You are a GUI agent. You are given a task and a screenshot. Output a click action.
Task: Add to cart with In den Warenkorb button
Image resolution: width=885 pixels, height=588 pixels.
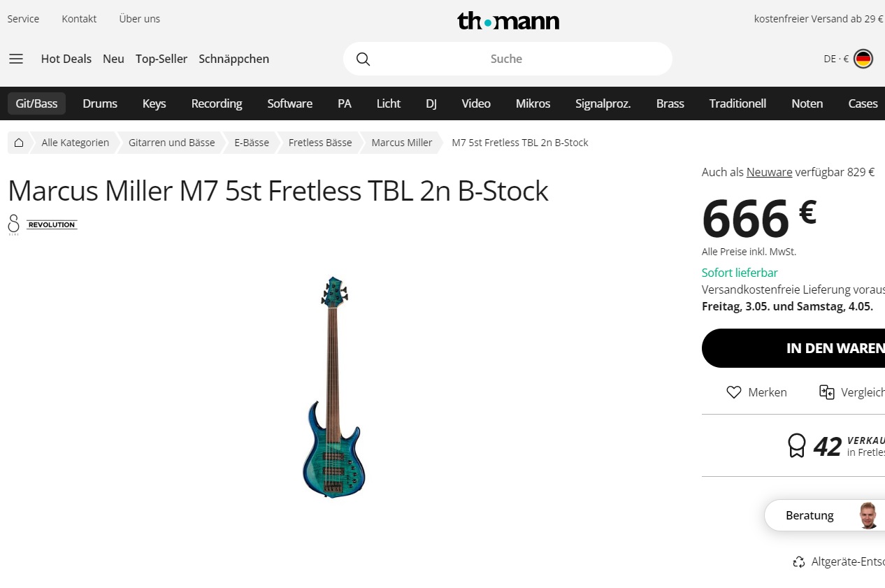793,348
